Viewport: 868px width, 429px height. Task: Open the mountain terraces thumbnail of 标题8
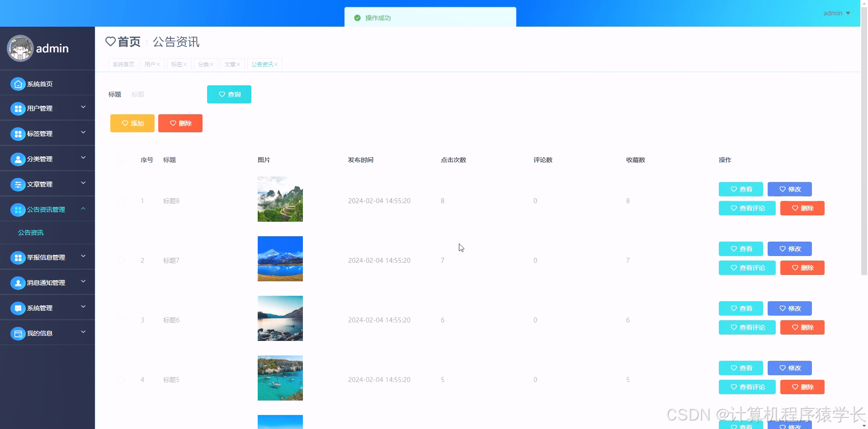[280, 199]
